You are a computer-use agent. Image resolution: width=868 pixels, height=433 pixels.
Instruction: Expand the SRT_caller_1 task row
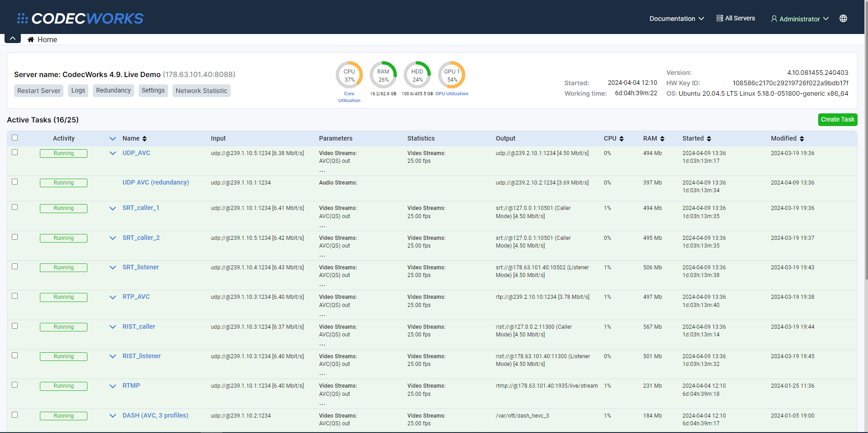pos(113,208)
